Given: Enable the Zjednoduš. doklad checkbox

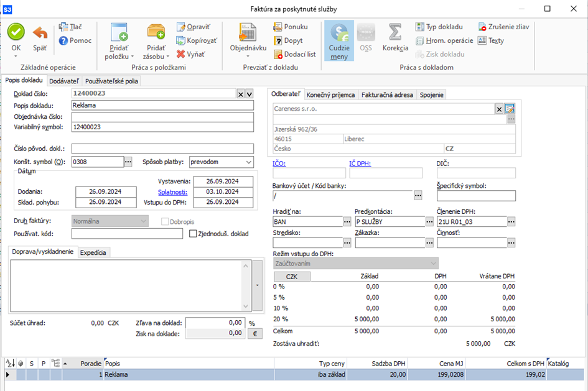Looking at the screenshot, I should [194, 234].
